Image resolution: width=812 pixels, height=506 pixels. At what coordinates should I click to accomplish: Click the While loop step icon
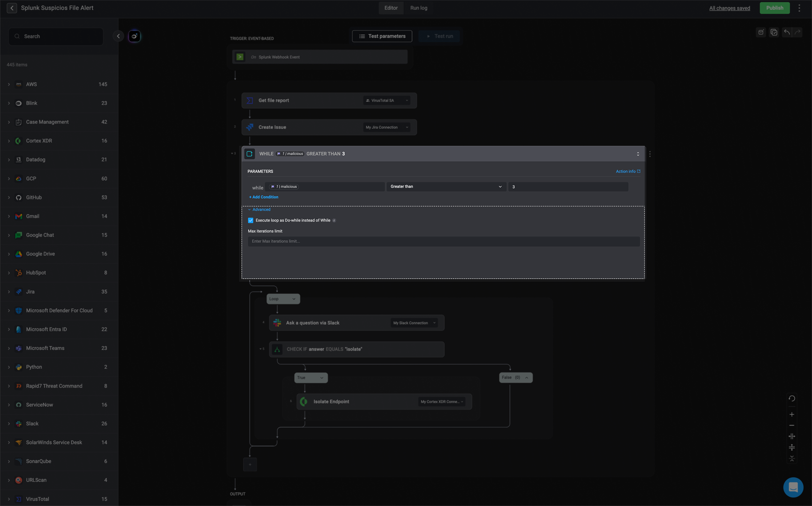250,154
